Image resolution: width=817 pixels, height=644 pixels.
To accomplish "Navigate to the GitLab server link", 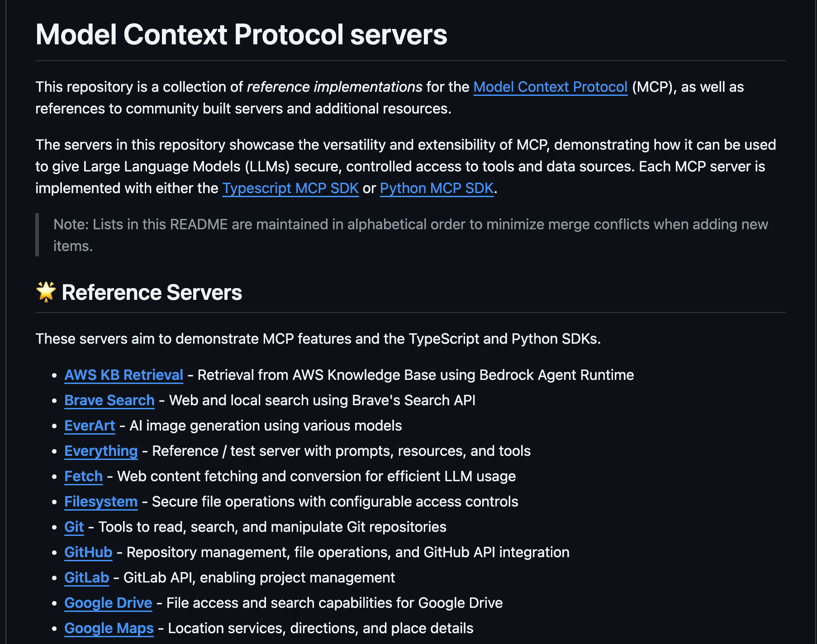I will (x=86, y=578).
